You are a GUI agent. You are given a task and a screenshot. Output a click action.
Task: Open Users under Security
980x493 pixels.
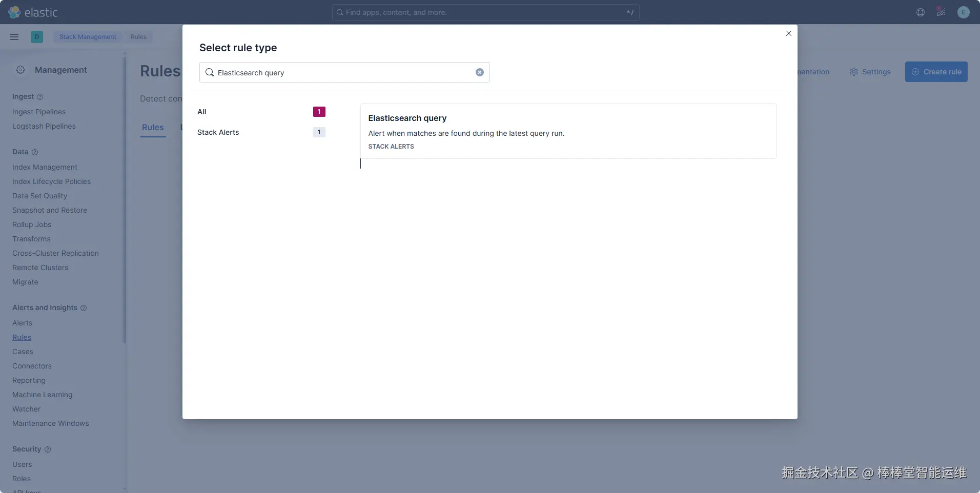tap(22, 464)
